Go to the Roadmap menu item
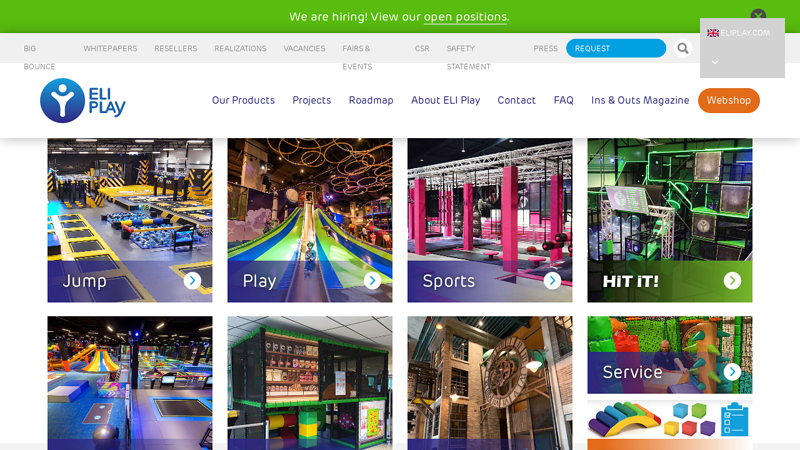 (x=371, y=101)
